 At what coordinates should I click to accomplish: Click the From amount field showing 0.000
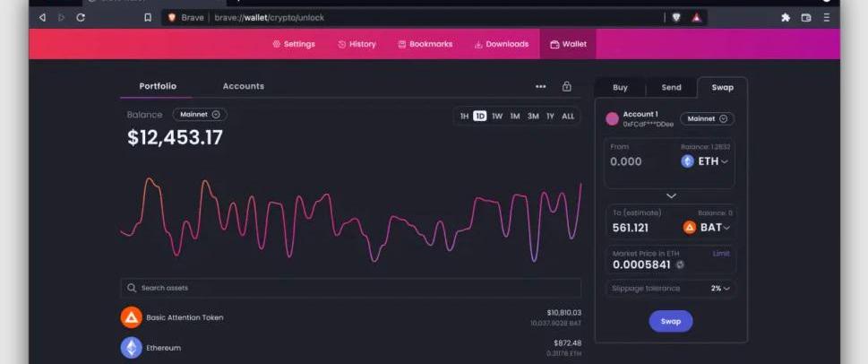[x=626, y=161]
